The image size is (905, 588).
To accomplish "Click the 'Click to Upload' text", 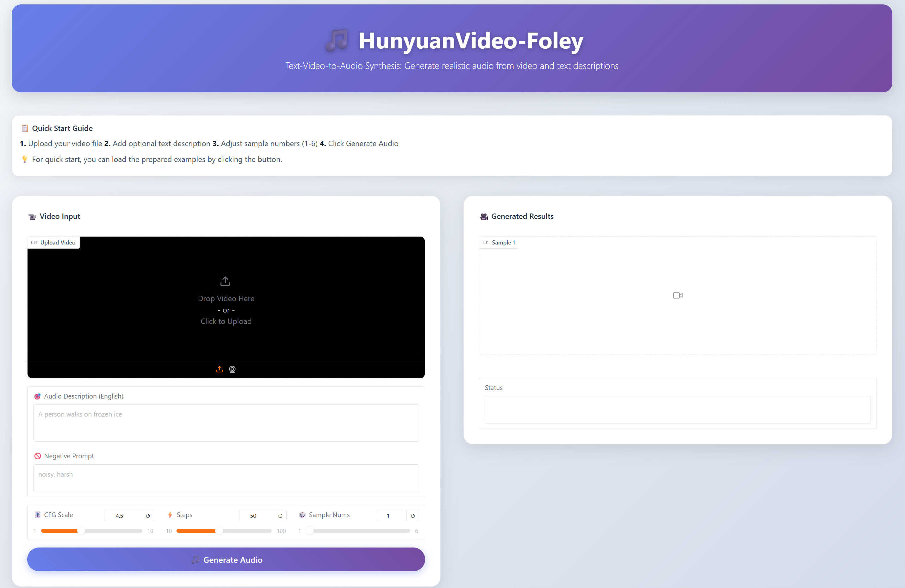I will 226,321.
